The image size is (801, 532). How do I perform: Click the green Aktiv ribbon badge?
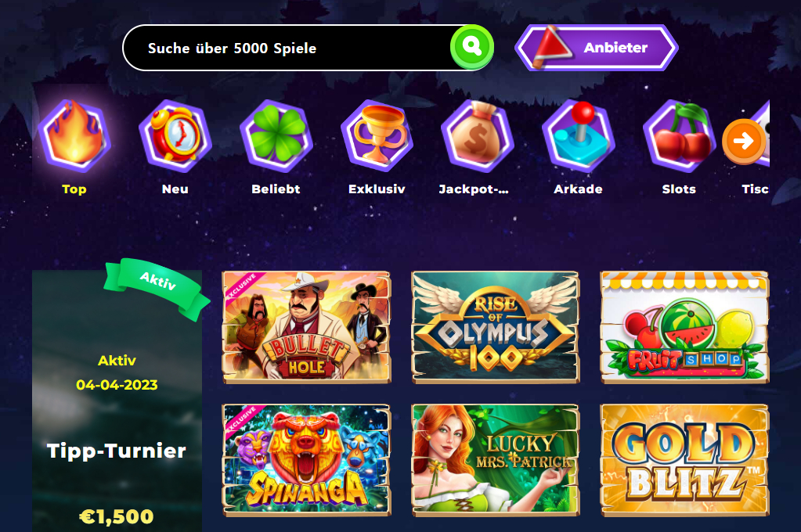click(157, 288)
